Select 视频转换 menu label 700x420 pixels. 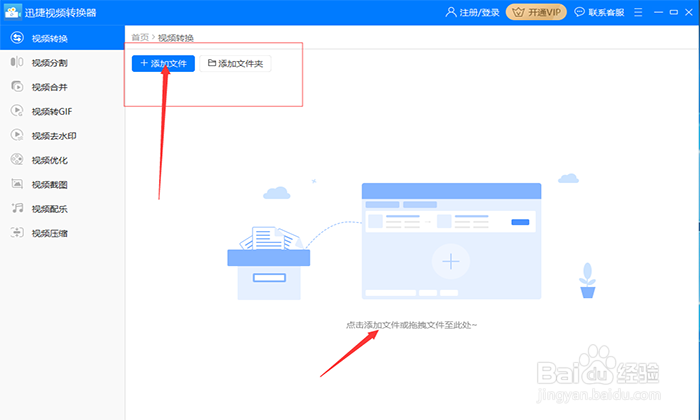point(50,39)
